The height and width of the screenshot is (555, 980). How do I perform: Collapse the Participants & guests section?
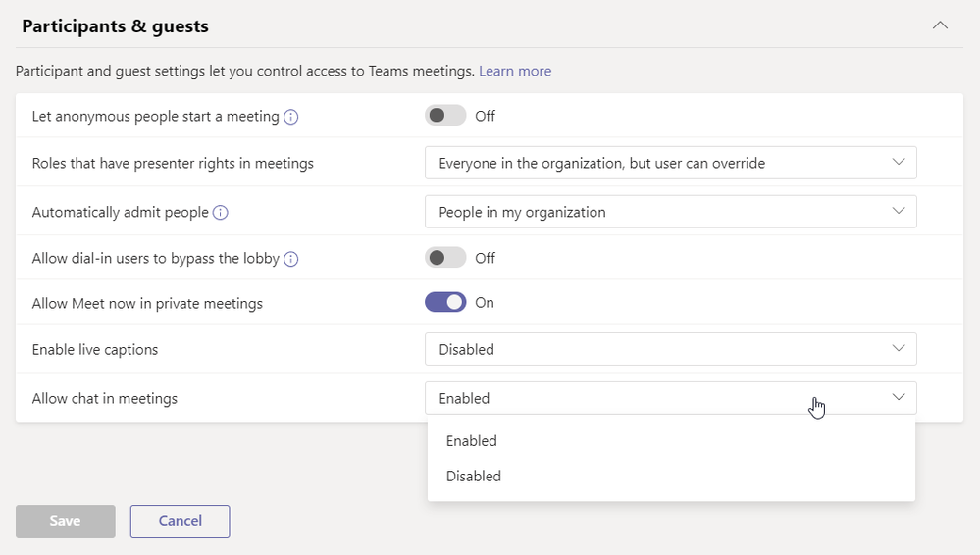click(x=940, y=26)
